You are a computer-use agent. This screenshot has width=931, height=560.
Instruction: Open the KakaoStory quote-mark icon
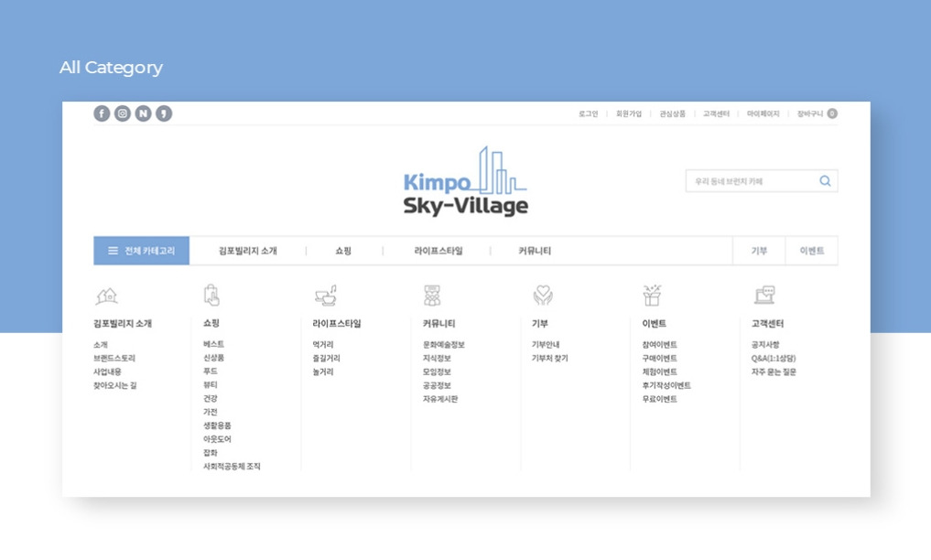click(x=164, y=113)
